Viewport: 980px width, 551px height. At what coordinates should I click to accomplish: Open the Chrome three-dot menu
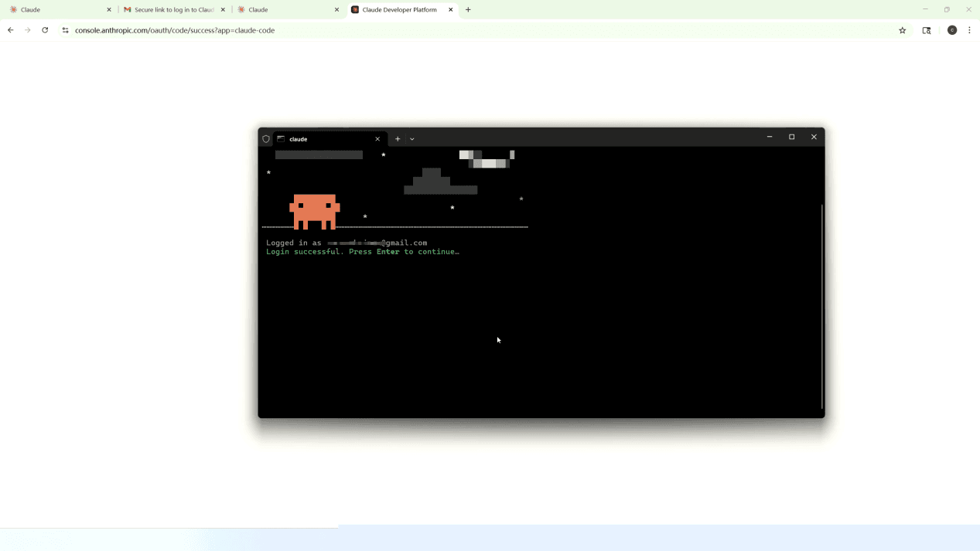tap(969, 30)
